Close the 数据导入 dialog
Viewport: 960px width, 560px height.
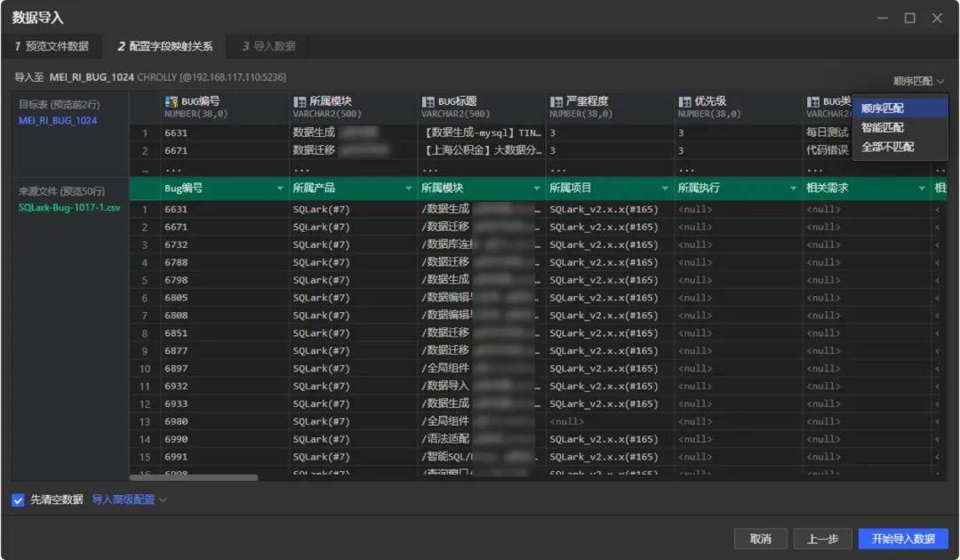tap(937, 19)
